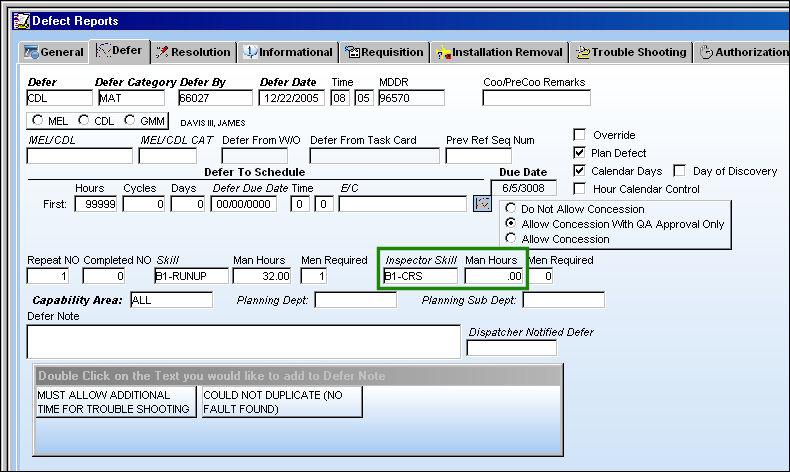The height and width of the screenshot is (472, 790).
Task: Select the MEL radio button
Action: 37,120
